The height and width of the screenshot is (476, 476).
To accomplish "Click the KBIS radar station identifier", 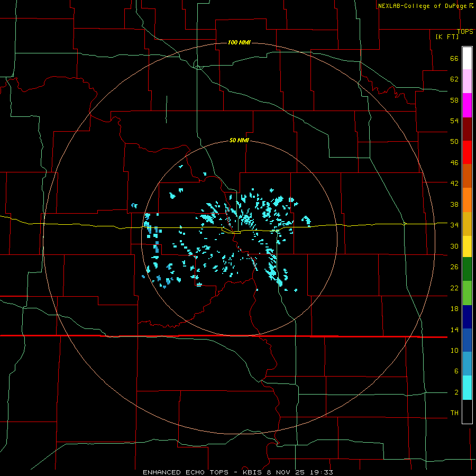I will (x=253, y=472).
